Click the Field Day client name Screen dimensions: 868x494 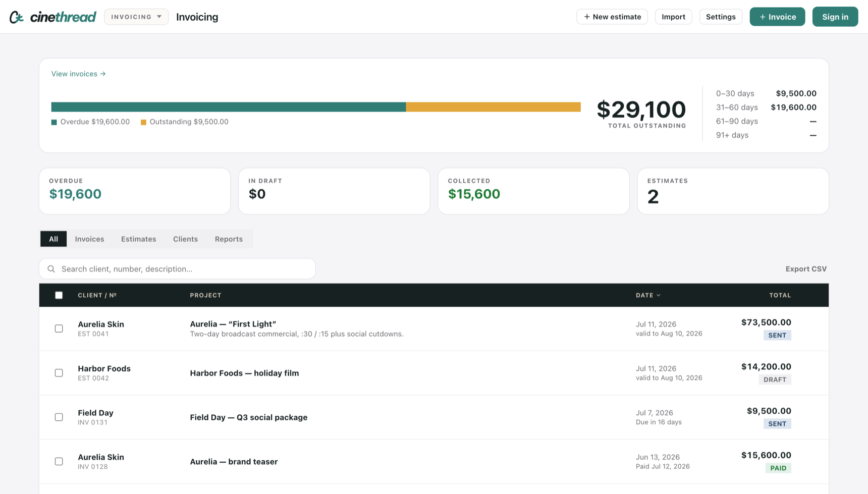tap(95, 413)
